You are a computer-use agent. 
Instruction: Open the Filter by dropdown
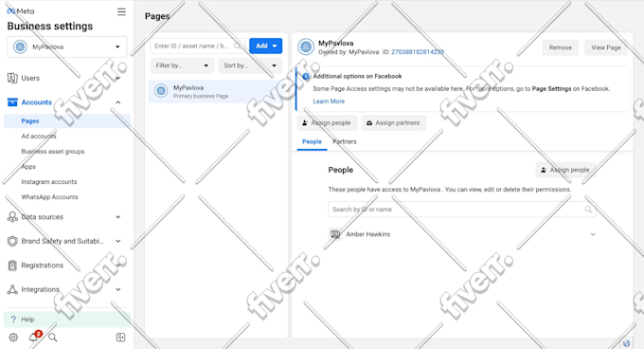point(183,65)
